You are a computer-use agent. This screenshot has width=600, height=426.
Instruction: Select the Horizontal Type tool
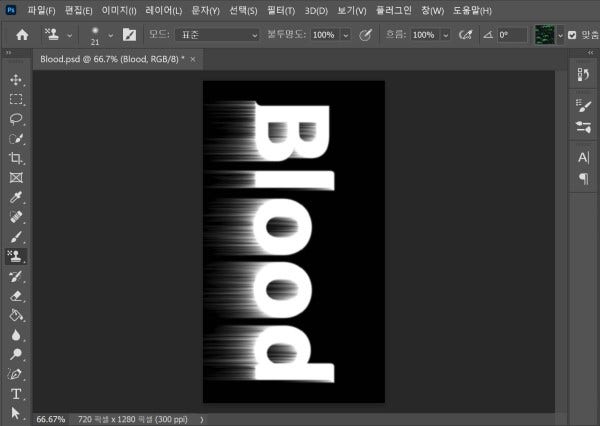[16, 394]
